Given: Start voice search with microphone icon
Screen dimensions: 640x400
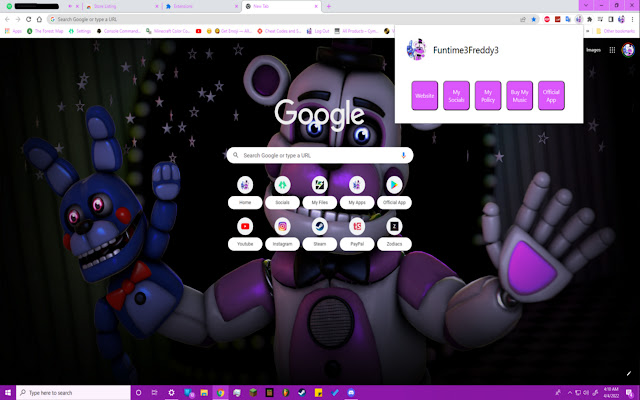Looking at the screenshot, I should point(403,155).
